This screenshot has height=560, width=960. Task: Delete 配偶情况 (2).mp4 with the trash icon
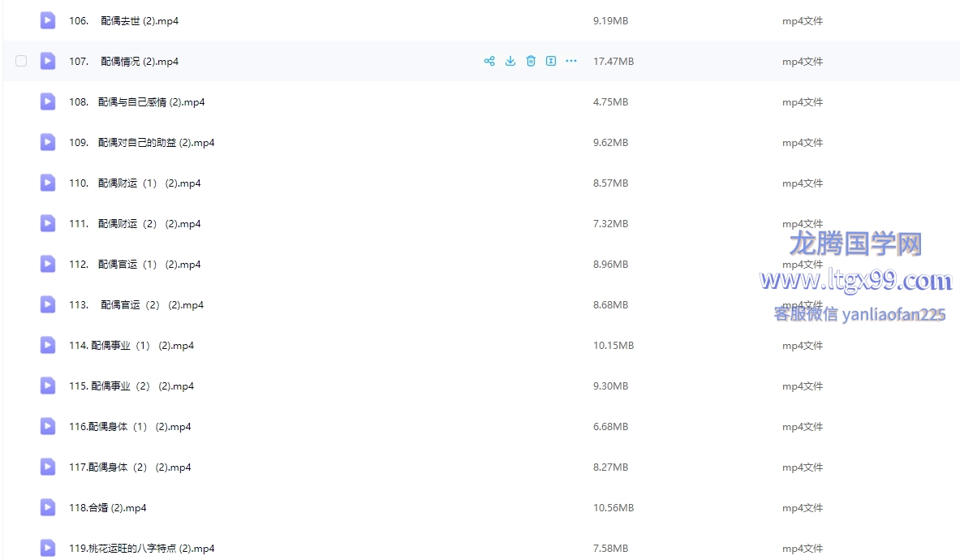(531, 61)
